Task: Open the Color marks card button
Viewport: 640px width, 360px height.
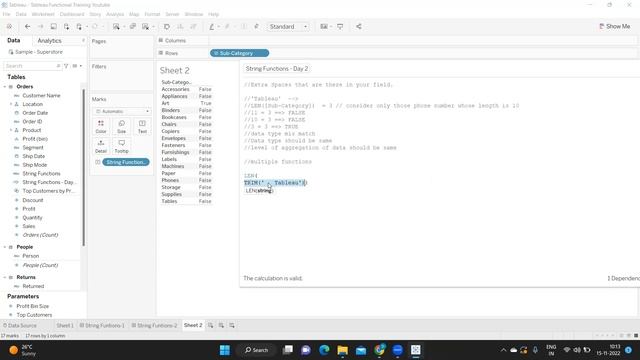Action: tap(101, 127)
